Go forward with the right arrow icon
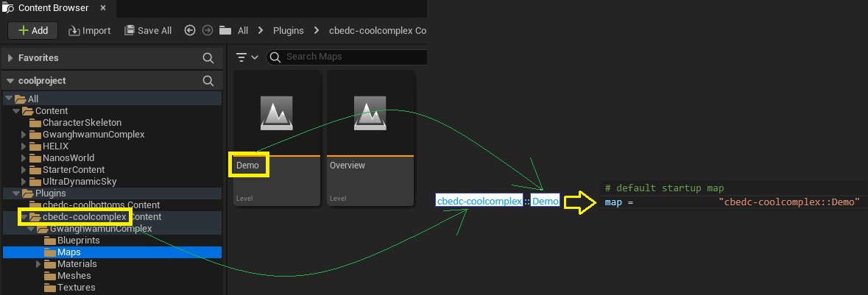 tap(207, 30)
